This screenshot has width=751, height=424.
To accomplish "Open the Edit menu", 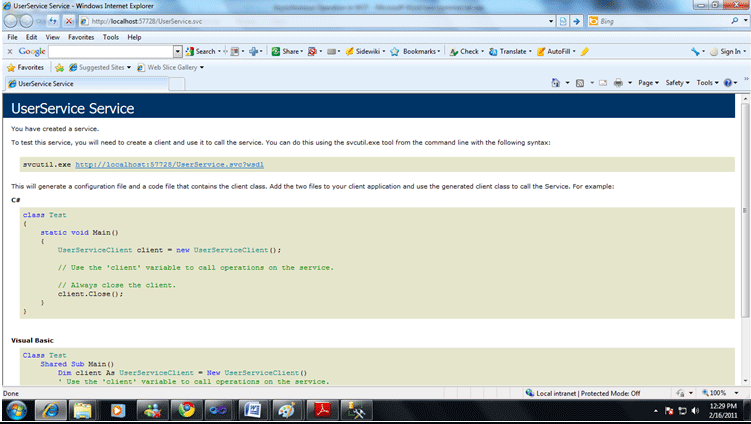I will (x=32, y=37).
